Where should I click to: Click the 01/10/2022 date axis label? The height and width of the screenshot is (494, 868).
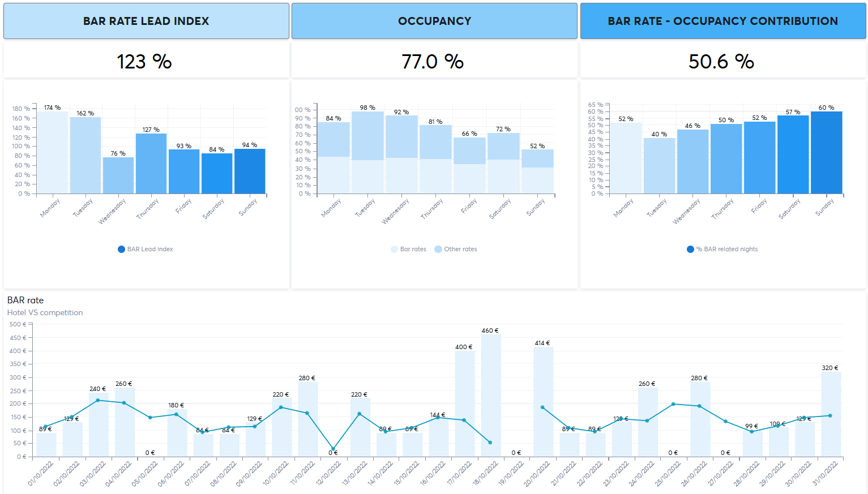(41, 474)
